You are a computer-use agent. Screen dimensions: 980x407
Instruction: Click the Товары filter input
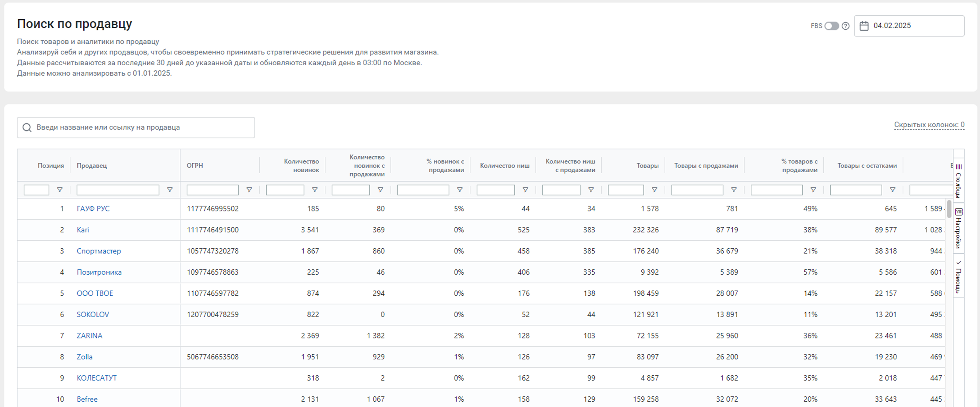(626, 190)
